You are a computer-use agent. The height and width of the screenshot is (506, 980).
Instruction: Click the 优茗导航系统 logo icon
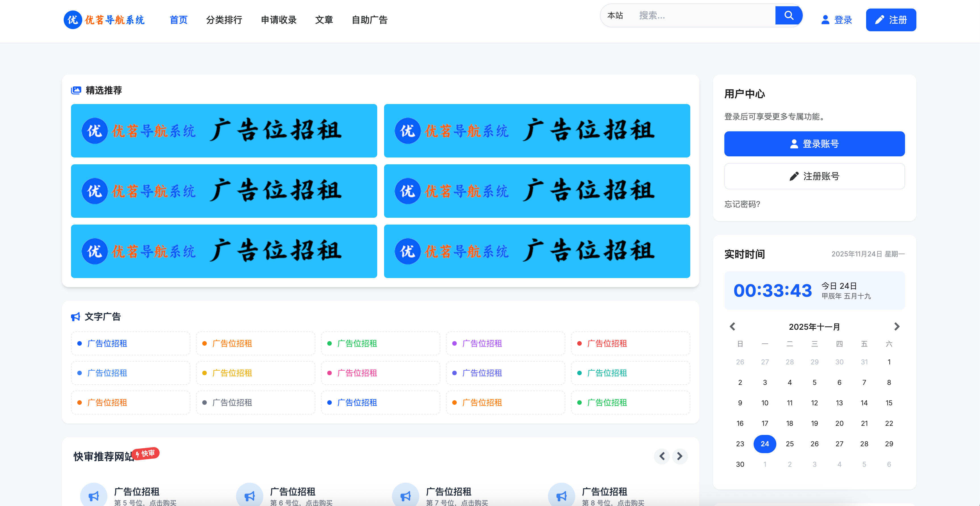[73, 20]
